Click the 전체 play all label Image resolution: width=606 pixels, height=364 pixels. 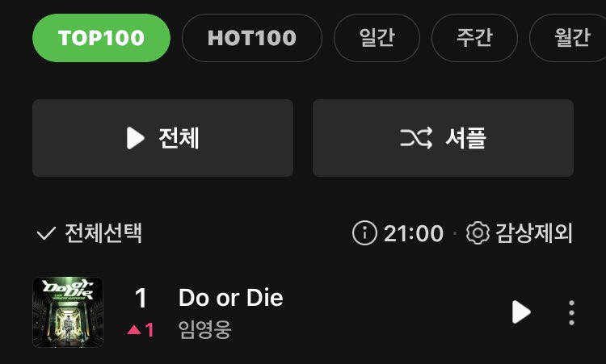(x=179, y=138)
